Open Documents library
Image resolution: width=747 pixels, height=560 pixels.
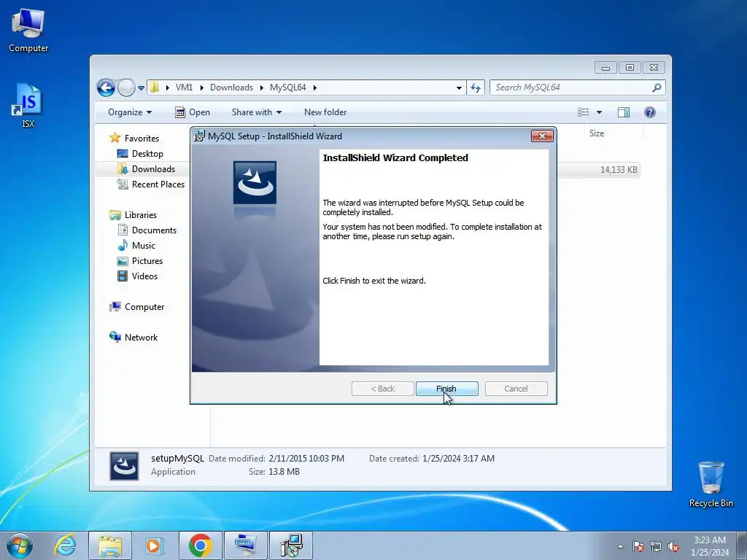154,230
